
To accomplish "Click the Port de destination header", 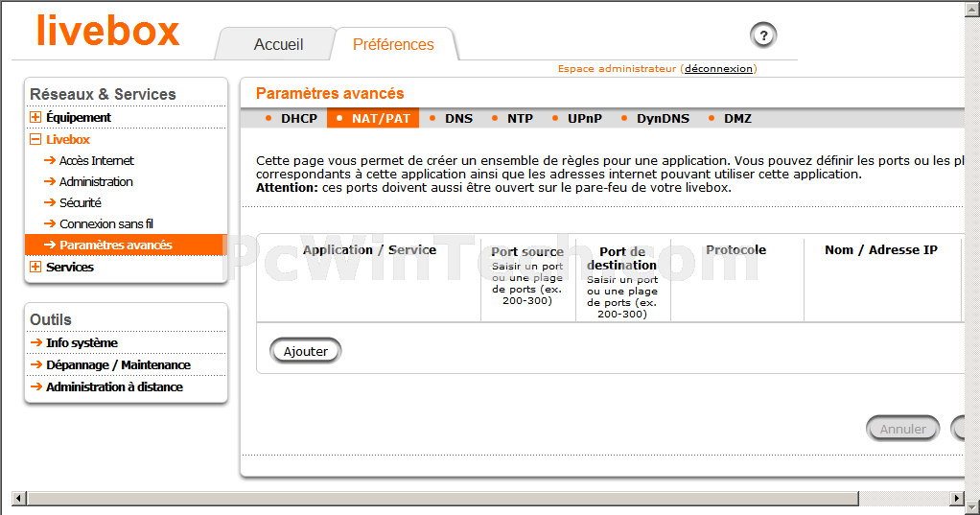I will click(622, 258).
